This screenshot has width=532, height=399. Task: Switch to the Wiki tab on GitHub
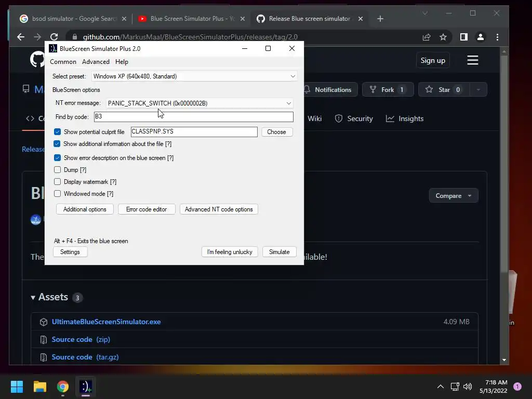(314, 118)
